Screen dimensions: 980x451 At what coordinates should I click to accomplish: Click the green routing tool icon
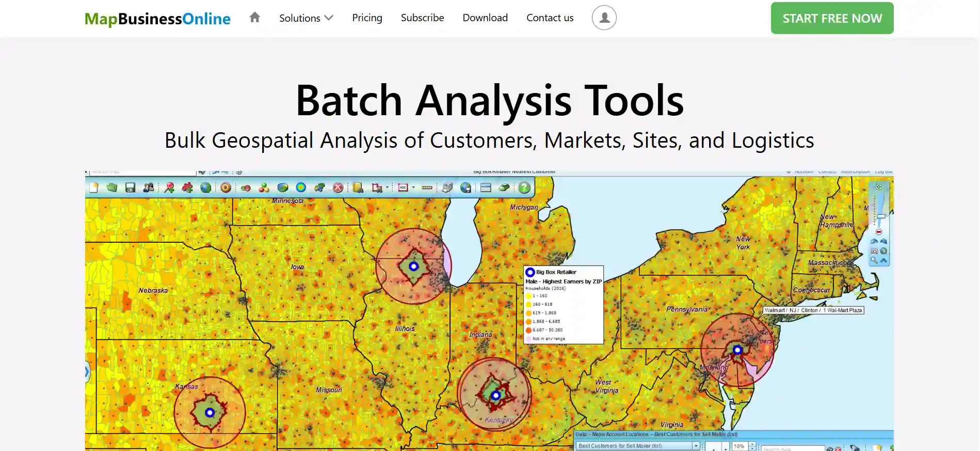tap(319, 188)
